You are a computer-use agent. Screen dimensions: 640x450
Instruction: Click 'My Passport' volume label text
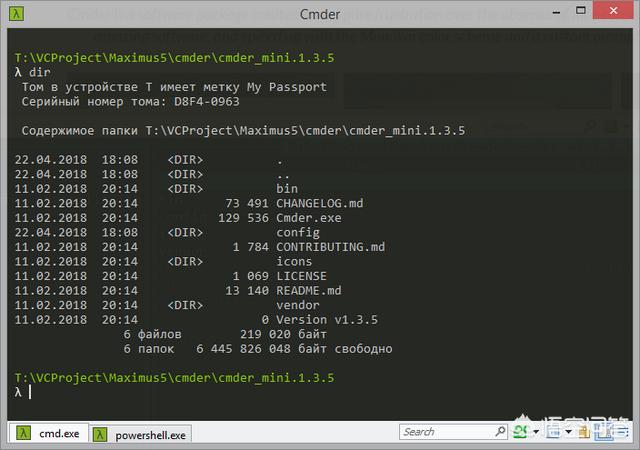(x=287, y=87)
